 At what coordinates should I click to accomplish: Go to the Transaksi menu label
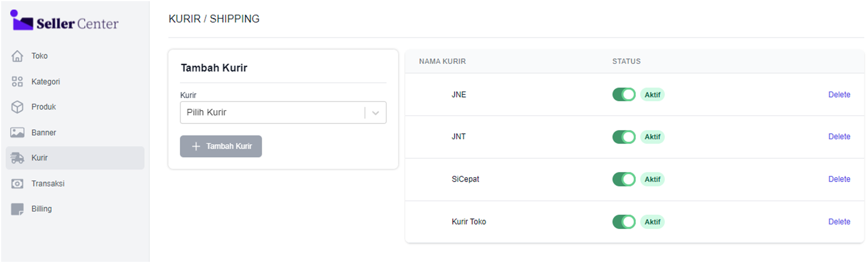[48, 184]
